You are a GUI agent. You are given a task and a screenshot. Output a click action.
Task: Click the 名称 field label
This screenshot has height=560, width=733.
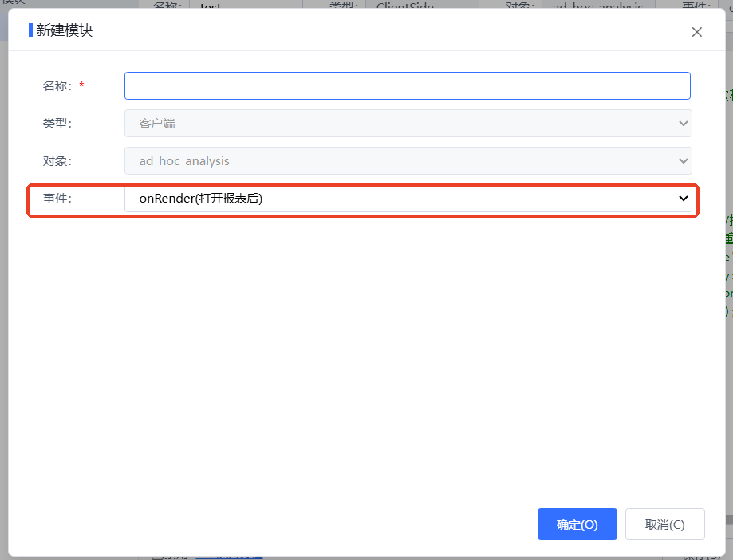(57, 85)
